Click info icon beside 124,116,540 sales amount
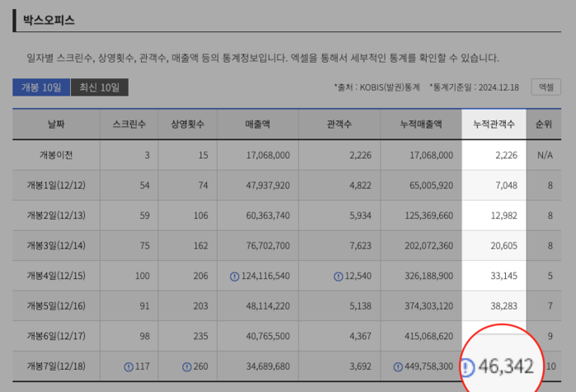 point(235,277)
